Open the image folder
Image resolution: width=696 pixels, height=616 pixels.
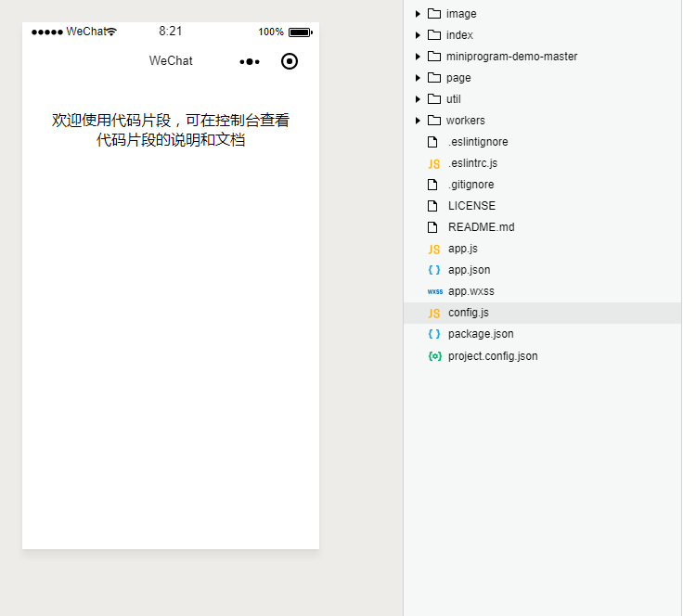[x=543, y=14]
